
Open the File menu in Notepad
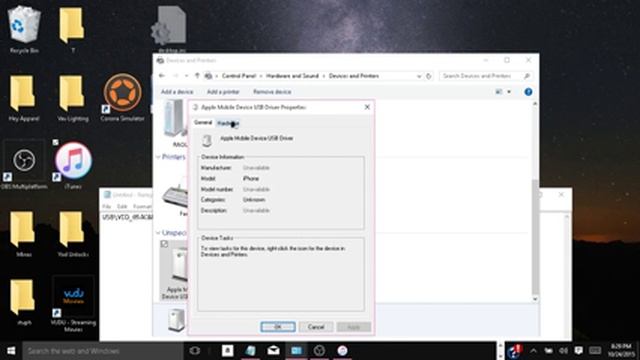coord(107,207)
